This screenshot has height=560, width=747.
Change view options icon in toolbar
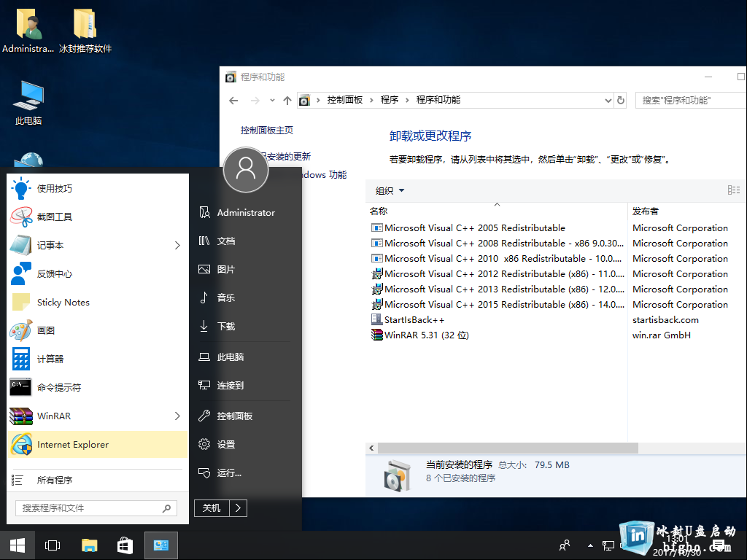pos(734,190)
